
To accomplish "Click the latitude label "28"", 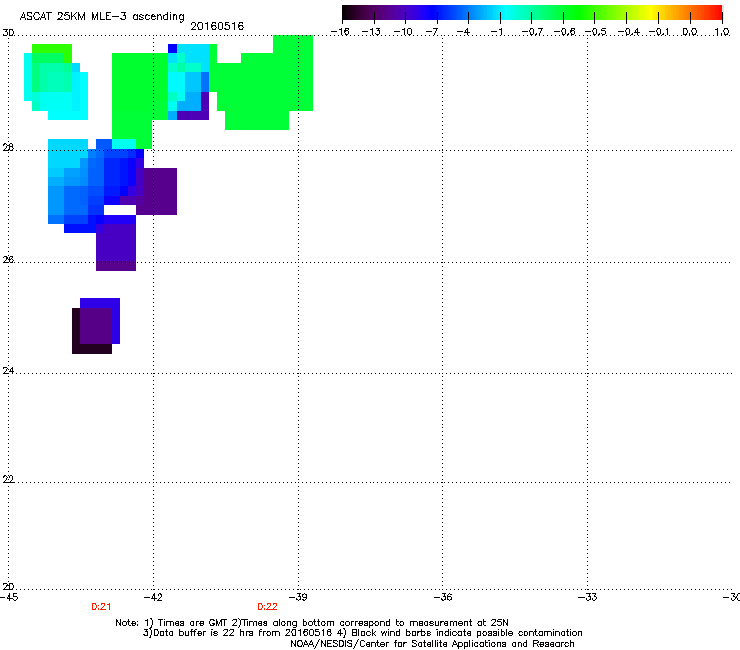I will pos(8,147).
